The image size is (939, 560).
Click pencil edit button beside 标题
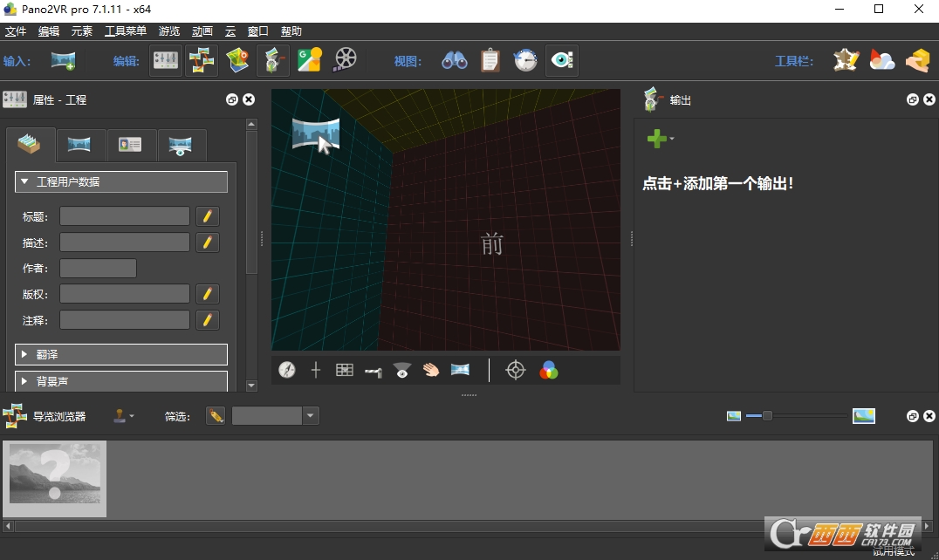click(207, 216)
